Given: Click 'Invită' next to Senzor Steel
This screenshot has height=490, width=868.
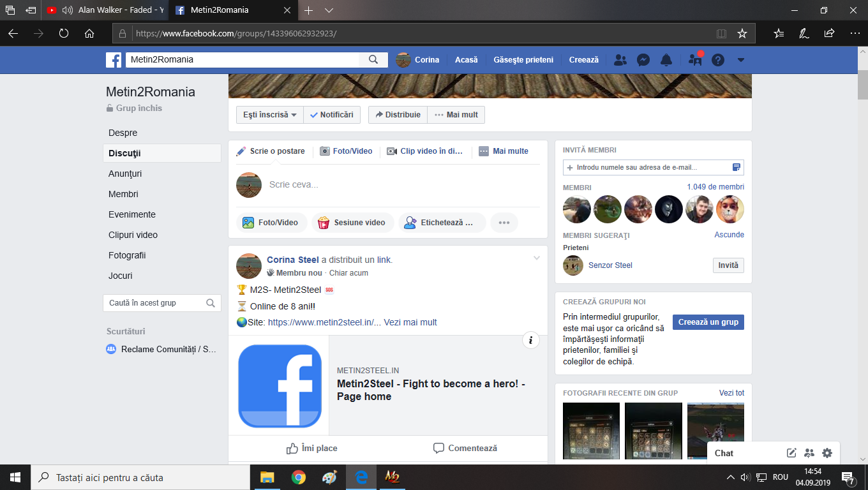Looking at the screenshot, I should 728,265.
